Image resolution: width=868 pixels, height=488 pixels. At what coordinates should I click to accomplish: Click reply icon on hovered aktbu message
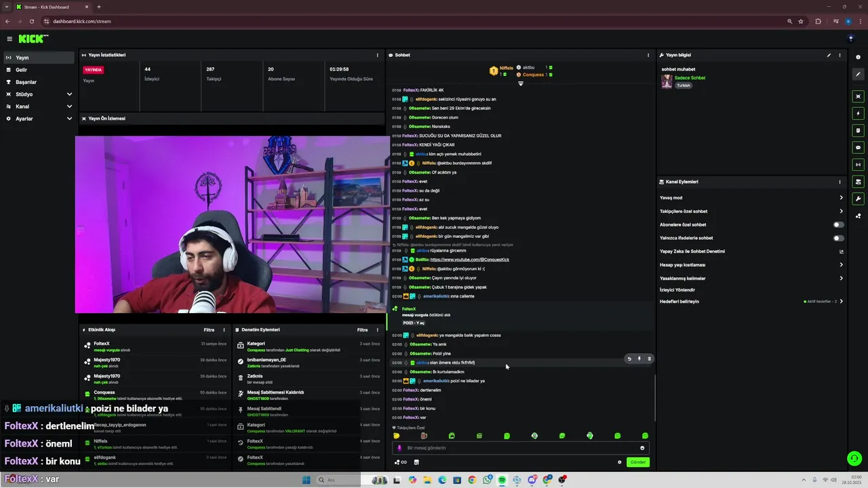click(x=629, y=359)
